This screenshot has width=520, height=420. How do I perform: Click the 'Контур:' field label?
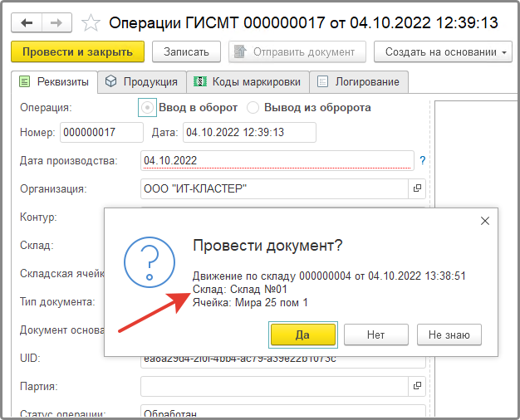coord(38,217)
